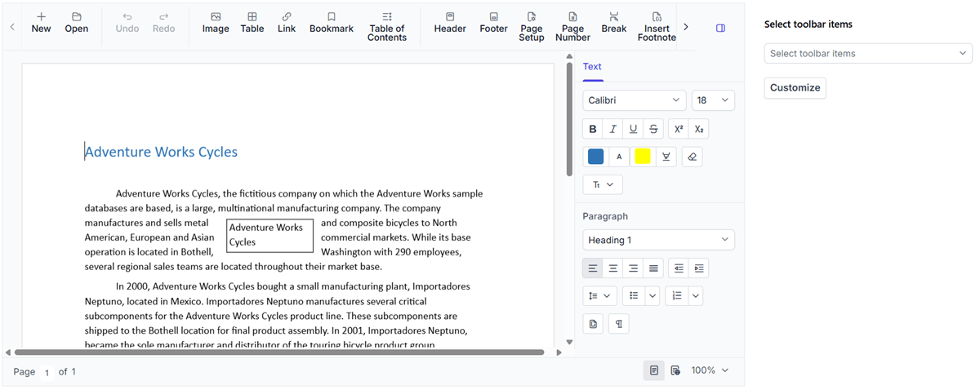The width and height of the screenshot is (980, 390).
Task: Open the change case dropdown
Action: click(603, 184)
